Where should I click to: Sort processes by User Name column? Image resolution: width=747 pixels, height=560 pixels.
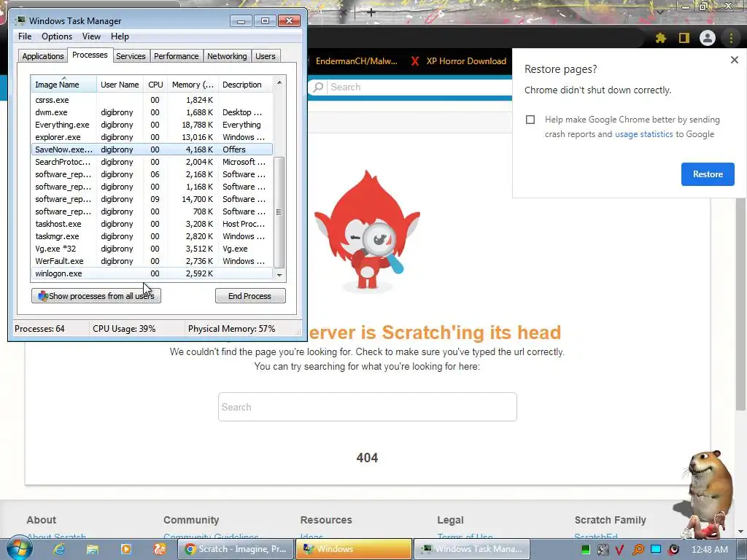tap(120, 85)
